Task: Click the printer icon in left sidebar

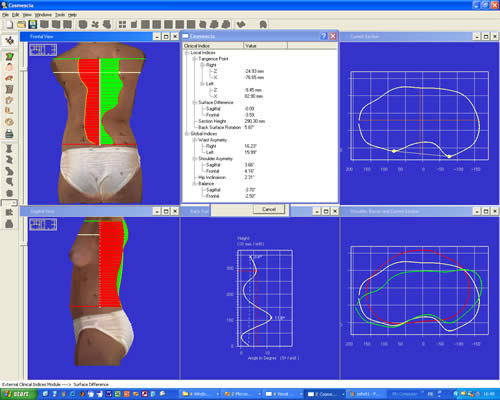Action: coord(9,133)
